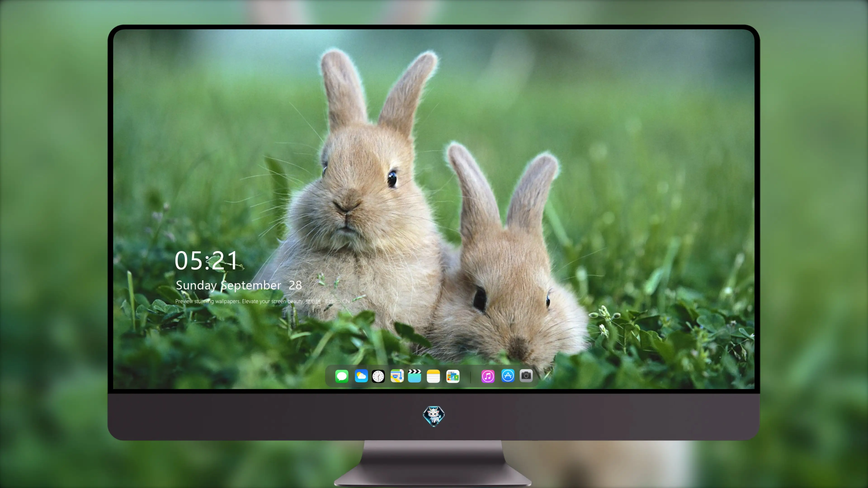Open the Videos clapperboard icon
This screenshot has height=488, width=868.
coord(415,376)
